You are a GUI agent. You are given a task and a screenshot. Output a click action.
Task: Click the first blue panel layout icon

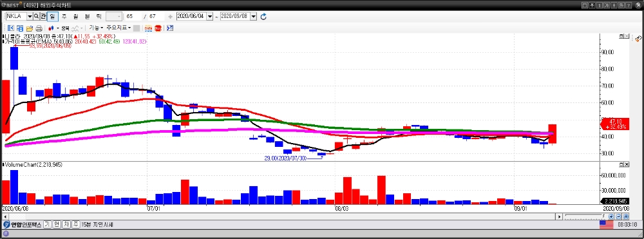pos(11,28)
